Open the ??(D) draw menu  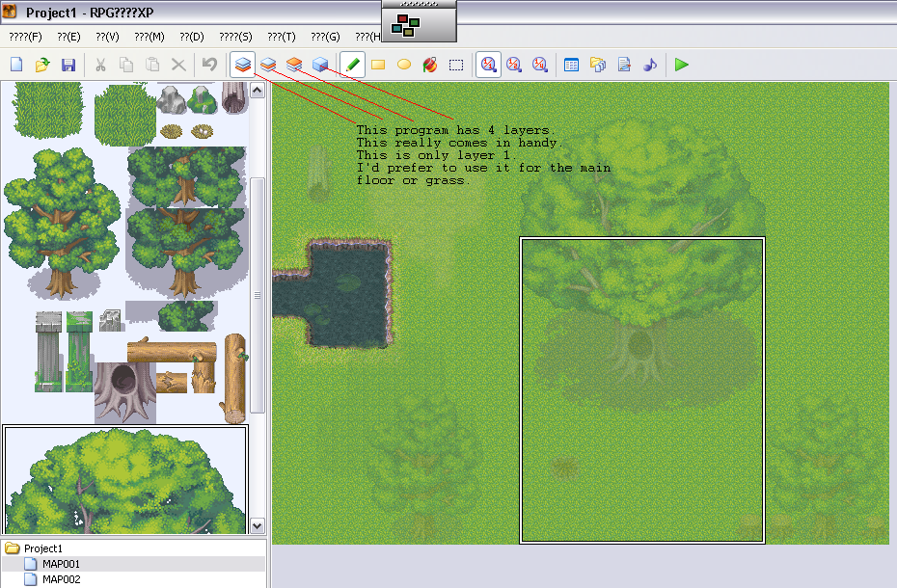coord(192,37)
